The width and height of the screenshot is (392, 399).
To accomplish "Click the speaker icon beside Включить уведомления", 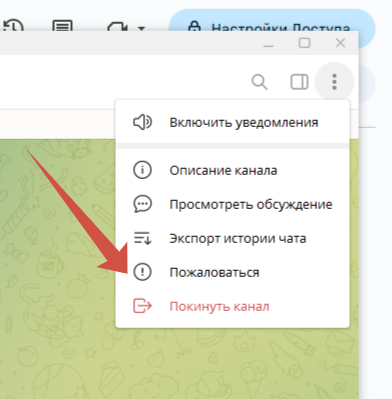I will (x=142, y=123).
